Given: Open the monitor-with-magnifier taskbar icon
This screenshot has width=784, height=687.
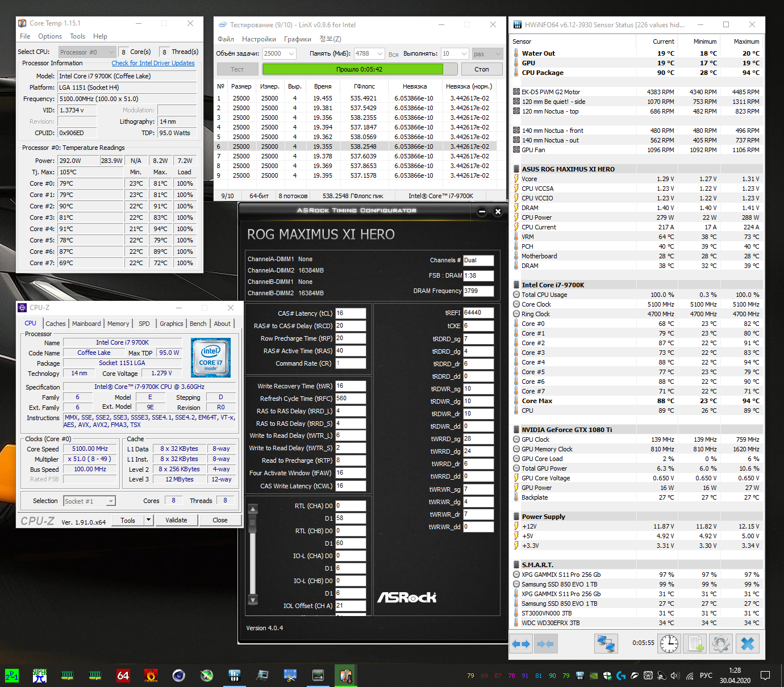Looking at the screenshot, I should pyautogui.click(x=262, y=676).
